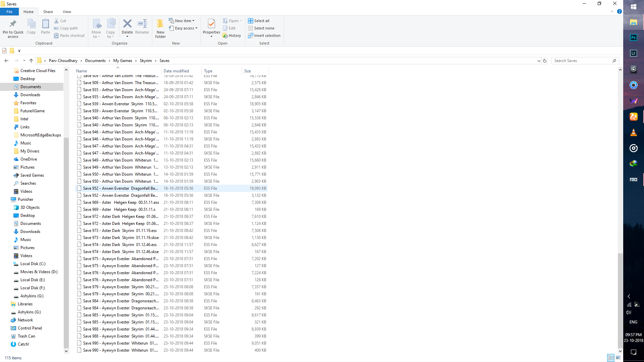
Task: Switch to the Share ribbon tab
Action: coord(48,12)
